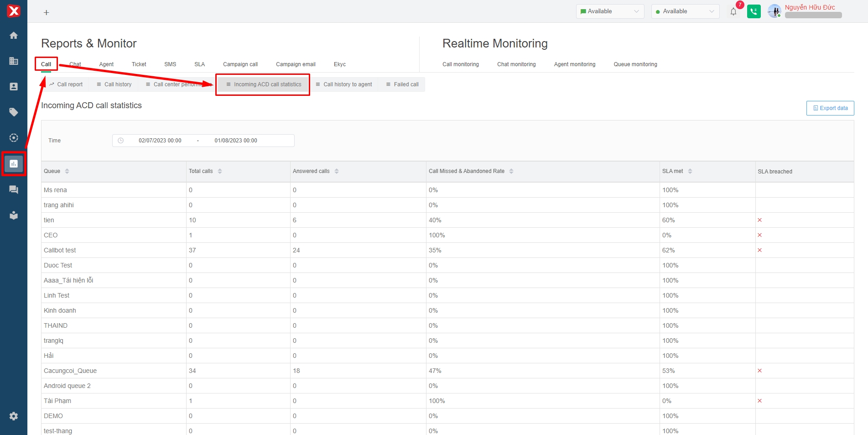Click the ticket tag sidebar icon
Viewport: 868px width, 435px height.
point(14,112)
